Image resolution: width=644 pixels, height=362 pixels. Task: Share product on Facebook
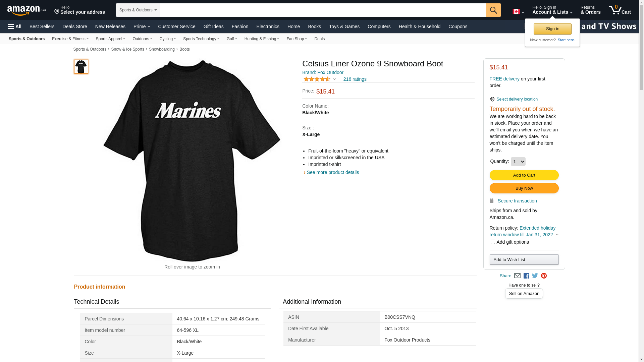(526, 276)
